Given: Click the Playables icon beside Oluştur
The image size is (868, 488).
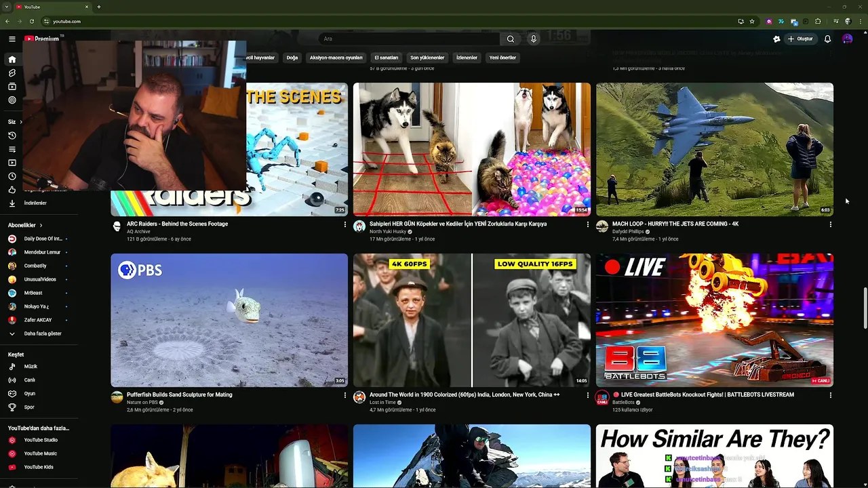Looking at the screenshot, I should 776,39.
